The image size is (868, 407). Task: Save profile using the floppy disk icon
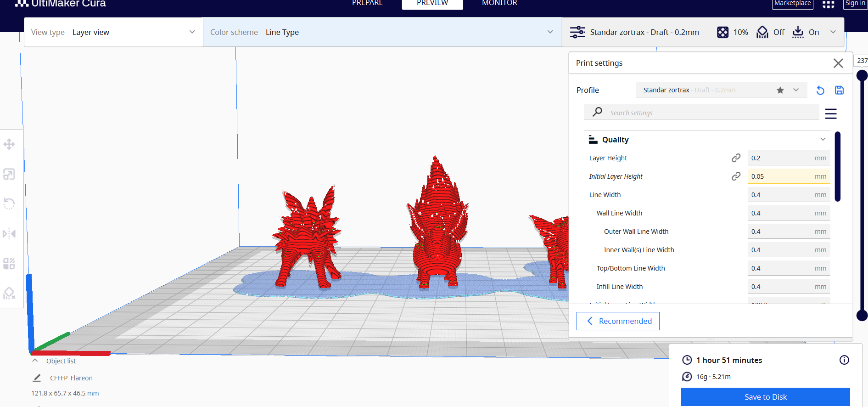(x=839, y=90)
